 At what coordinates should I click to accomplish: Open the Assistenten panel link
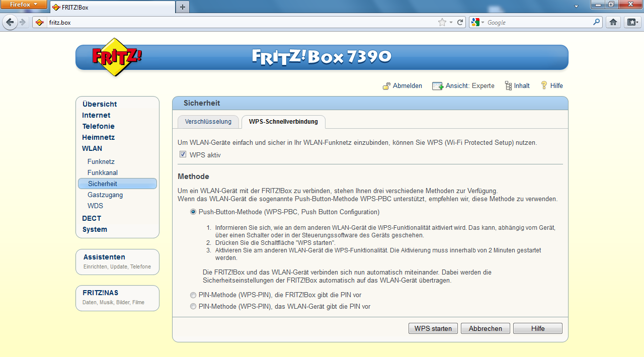click(x=104, y=257)
